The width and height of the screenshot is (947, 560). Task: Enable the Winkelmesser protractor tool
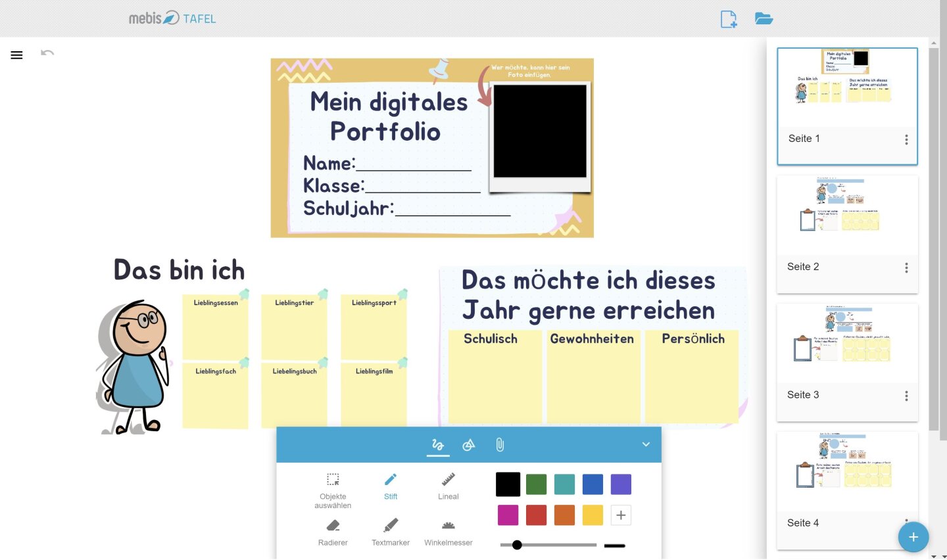449,532
